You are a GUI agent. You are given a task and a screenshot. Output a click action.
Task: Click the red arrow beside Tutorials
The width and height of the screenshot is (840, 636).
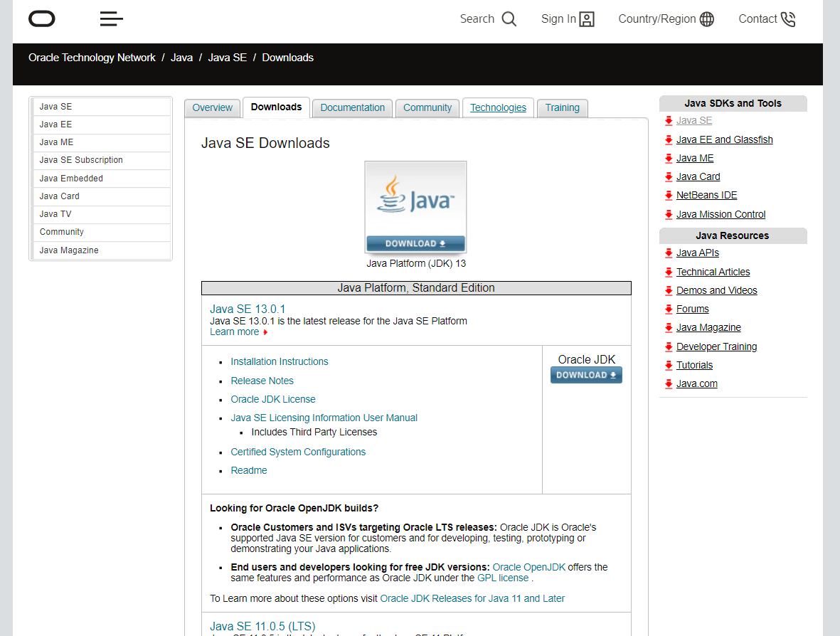669,366
